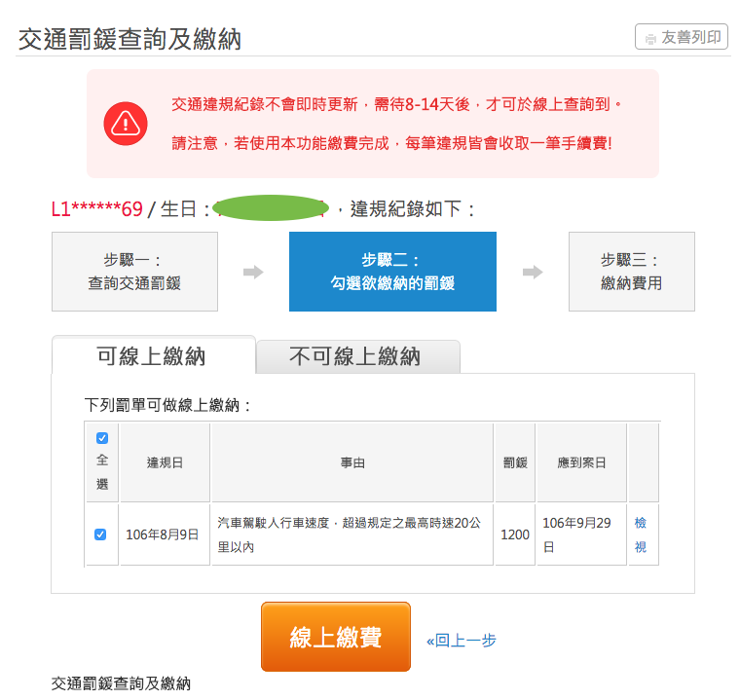This screenshot has width=740, height=700.
Task: Uncheck the 106年8月9日 violation row checkbox
Action: click(x=100, y=534)
